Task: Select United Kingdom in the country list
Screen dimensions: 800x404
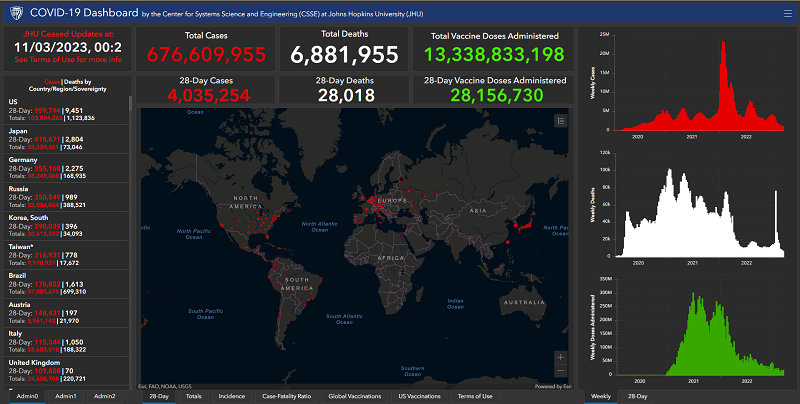Action: 66,371
